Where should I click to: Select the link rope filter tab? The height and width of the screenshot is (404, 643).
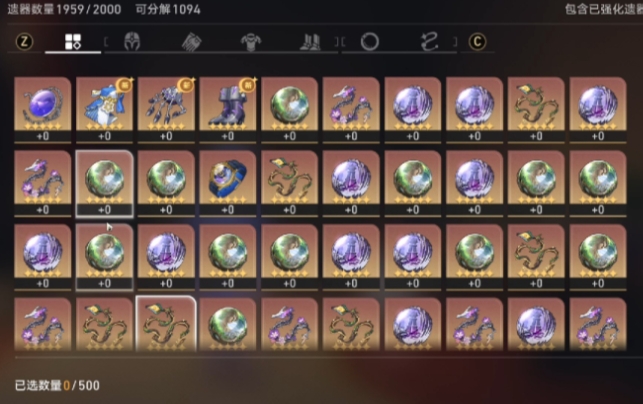point(429,42)
